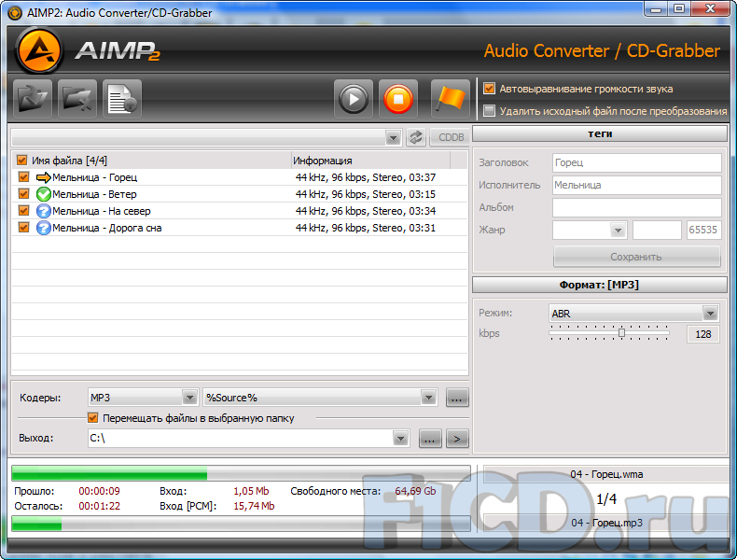Click the overall green progress bar
Viewport: 737px width, 560px height.
tap(241, 473)
